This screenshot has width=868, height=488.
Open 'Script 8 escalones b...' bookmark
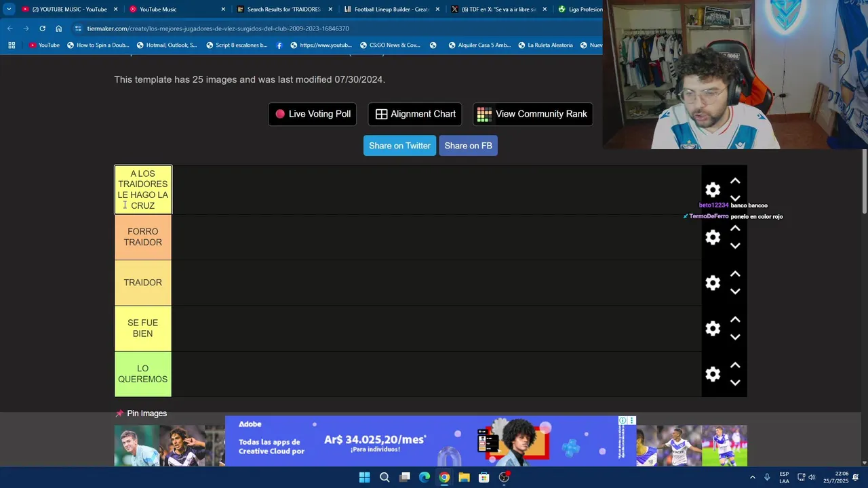[237, 45]
